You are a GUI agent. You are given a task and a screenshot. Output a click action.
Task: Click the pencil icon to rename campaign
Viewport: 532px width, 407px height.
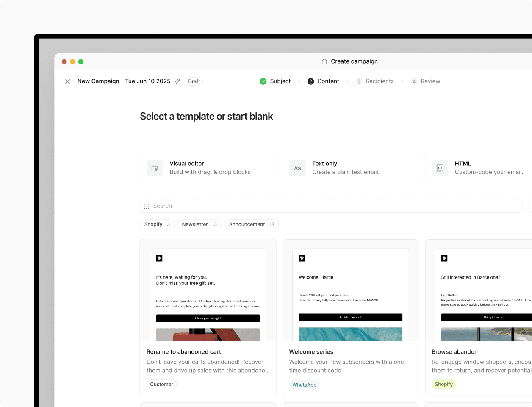point(177,81)
